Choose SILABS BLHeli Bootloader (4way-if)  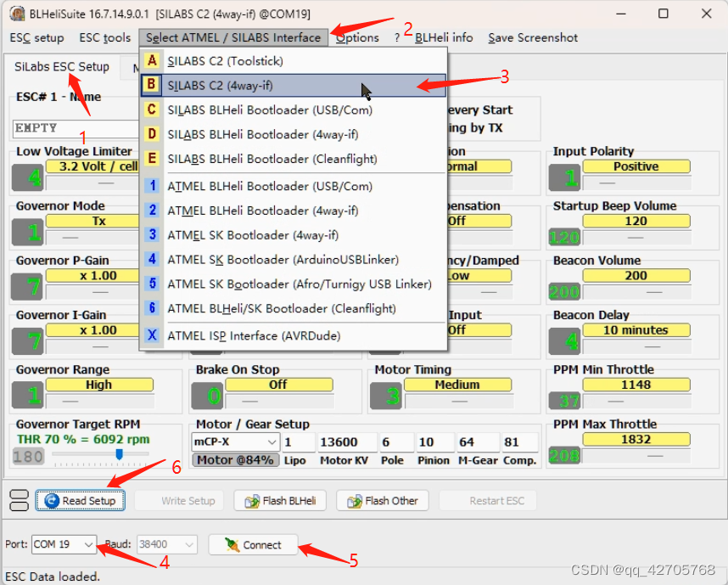(294, 134)
